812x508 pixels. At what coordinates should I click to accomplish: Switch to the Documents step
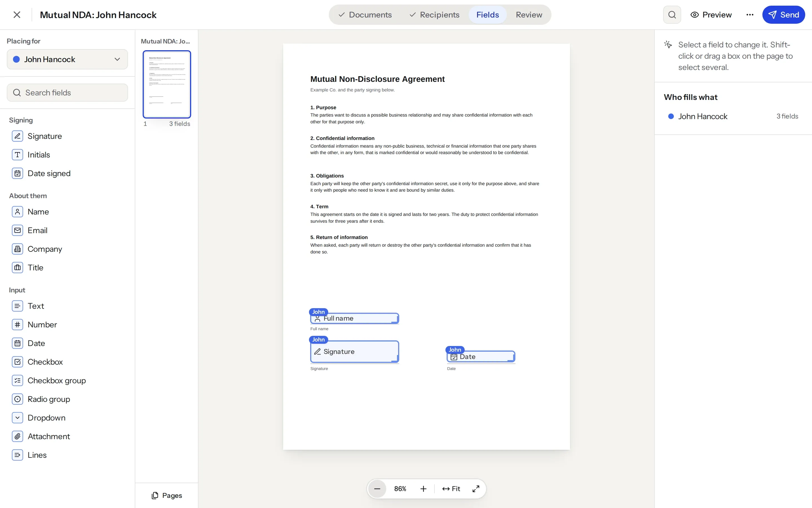(x=365, y=15)
